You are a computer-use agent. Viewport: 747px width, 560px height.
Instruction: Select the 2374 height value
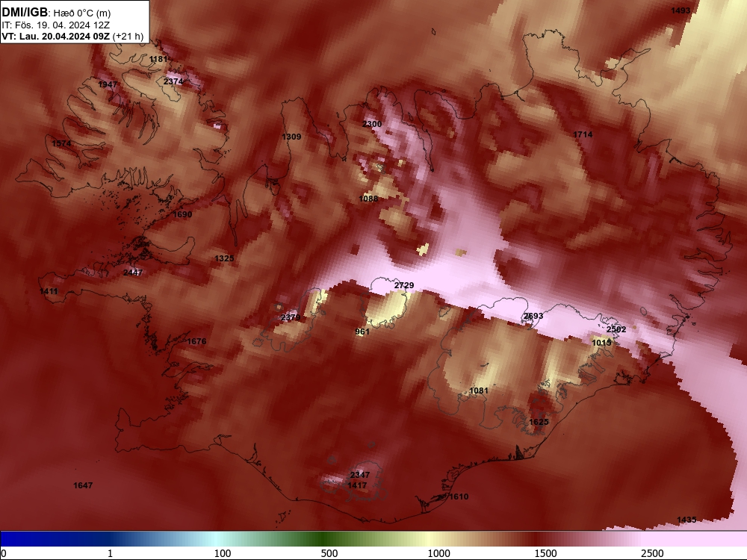(x=173, y=81)
